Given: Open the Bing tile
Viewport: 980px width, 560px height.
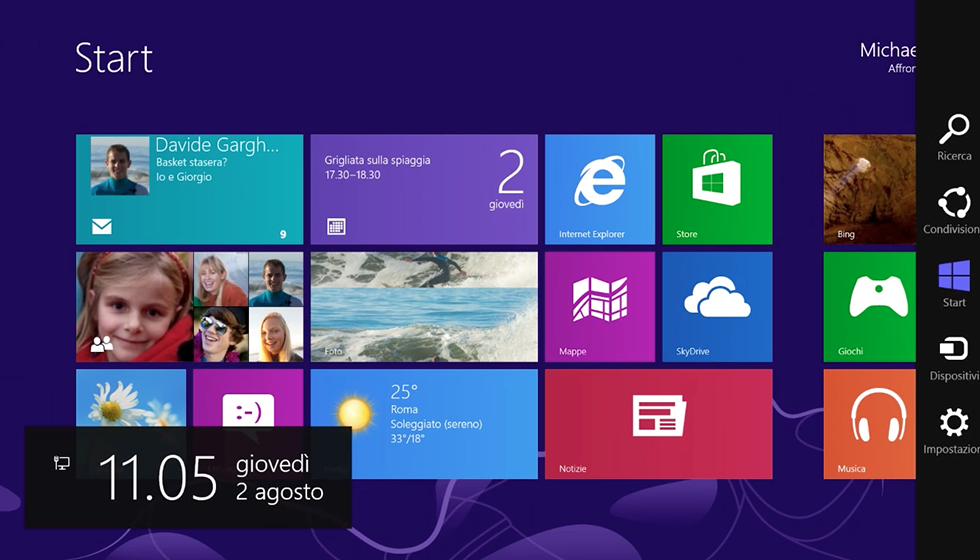Looking at the screenshot, I should tap(869, 189).
